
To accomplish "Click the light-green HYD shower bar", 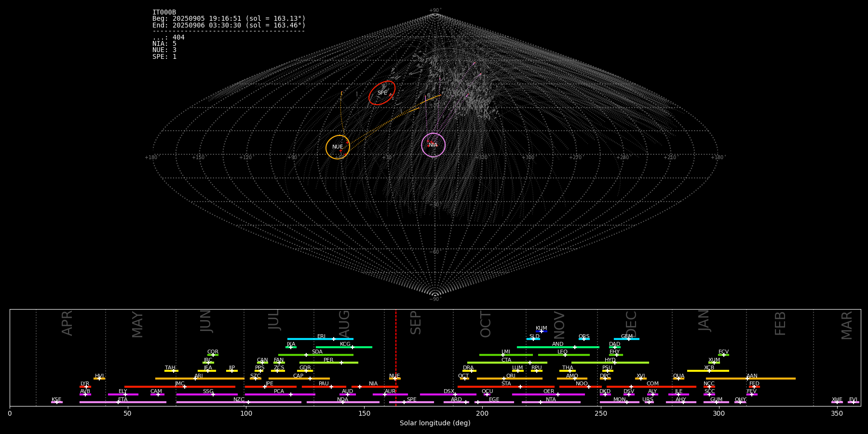I will pos(610,363).
